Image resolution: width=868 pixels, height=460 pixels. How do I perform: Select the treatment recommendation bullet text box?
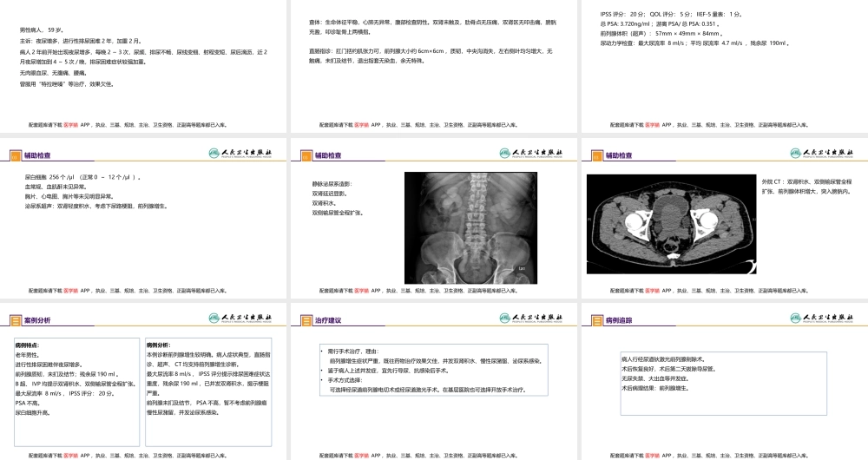pos(432,371)
